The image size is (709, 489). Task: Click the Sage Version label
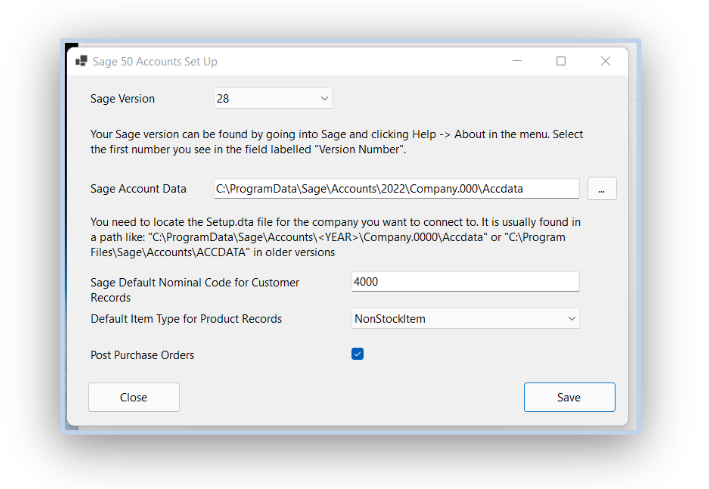122,99
